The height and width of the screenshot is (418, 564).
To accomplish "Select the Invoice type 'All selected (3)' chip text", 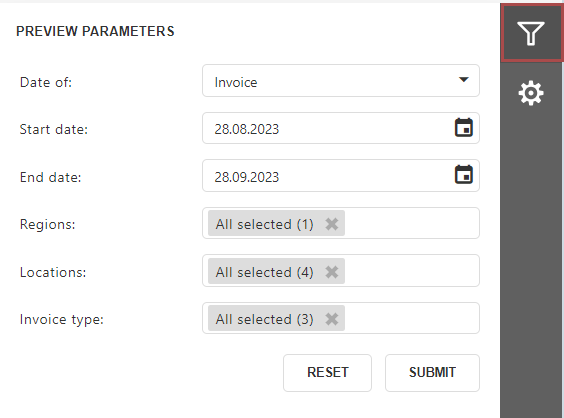I will [x=264, y=319].
